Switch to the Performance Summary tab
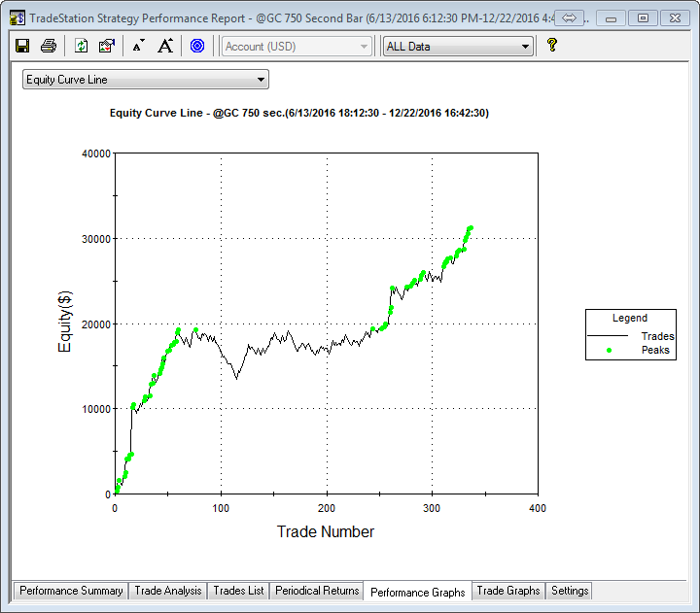 coord(71,591)
